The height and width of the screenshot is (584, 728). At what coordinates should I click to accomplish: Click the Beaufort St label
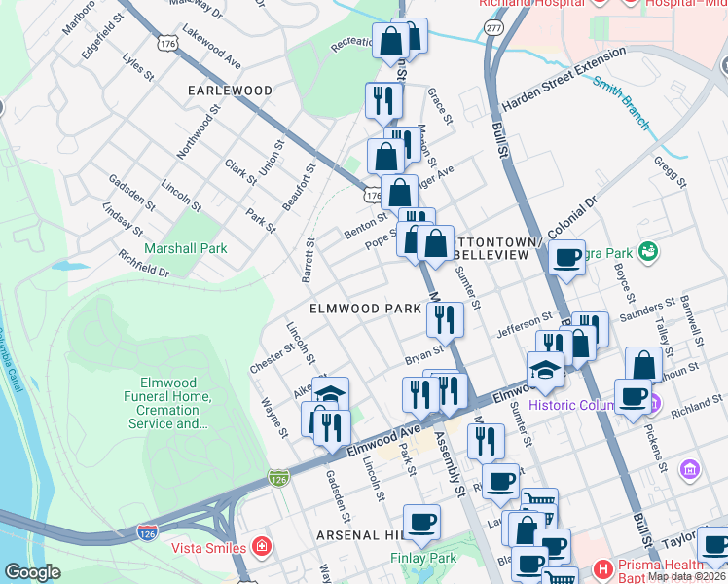(x=299, y=187)
